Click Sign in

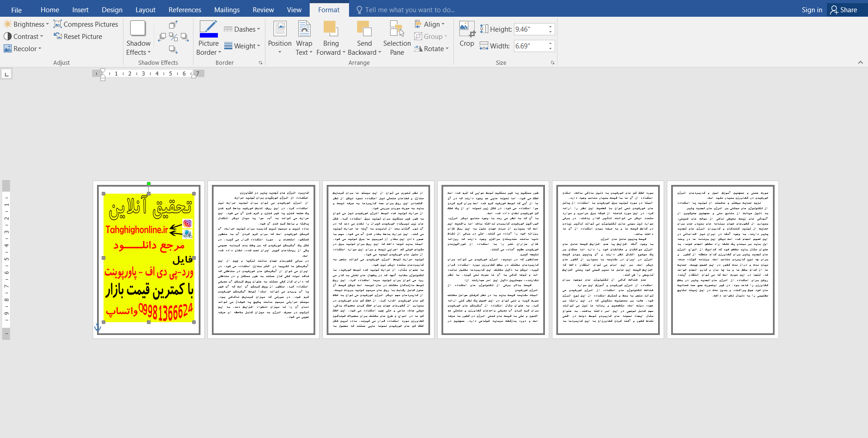(812, 10)
